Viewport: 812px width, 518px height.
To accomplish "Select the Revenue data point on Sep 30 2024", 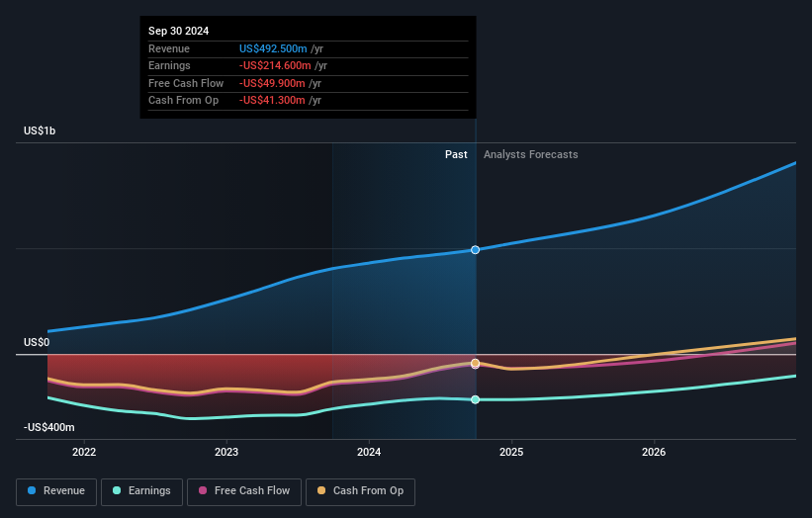I will tap(476, 250).
